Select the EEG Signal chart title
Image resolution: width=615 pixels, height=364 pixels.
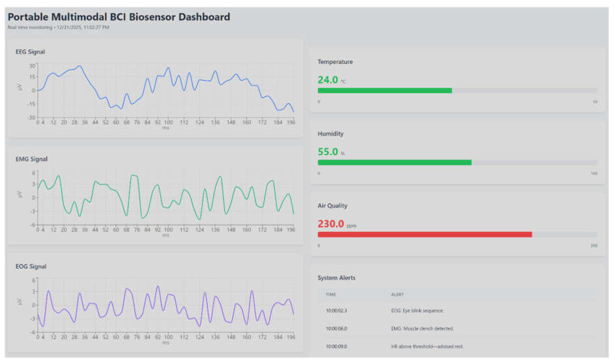pyautogui.click(x=30, y=52)
